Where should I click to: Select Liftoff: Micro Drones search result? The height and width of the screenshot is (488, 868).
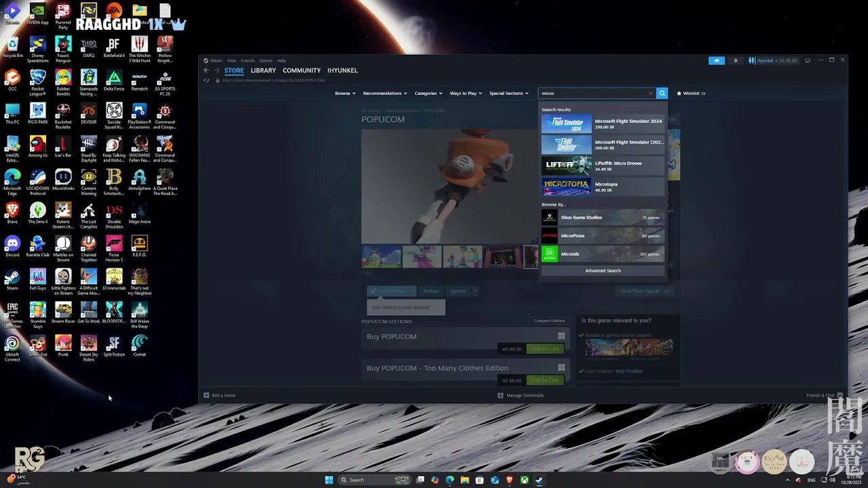[x=603, y=166]
